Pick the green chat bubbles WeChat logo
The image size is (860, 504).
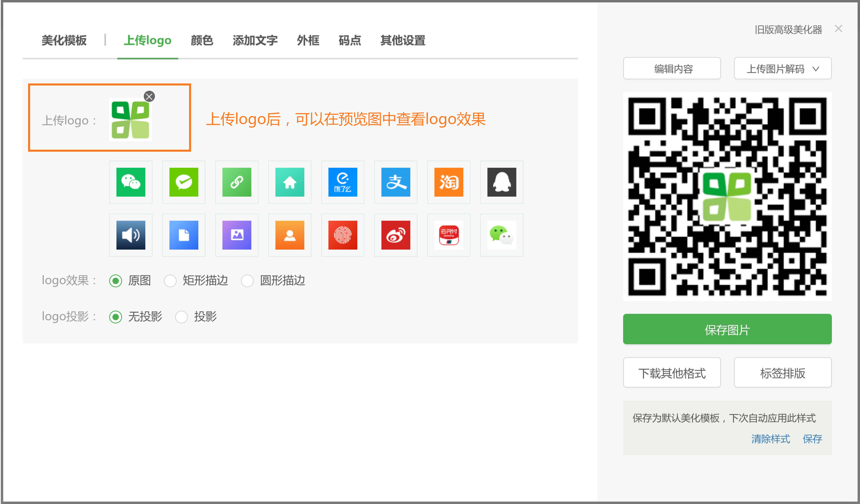coord(502,235)
